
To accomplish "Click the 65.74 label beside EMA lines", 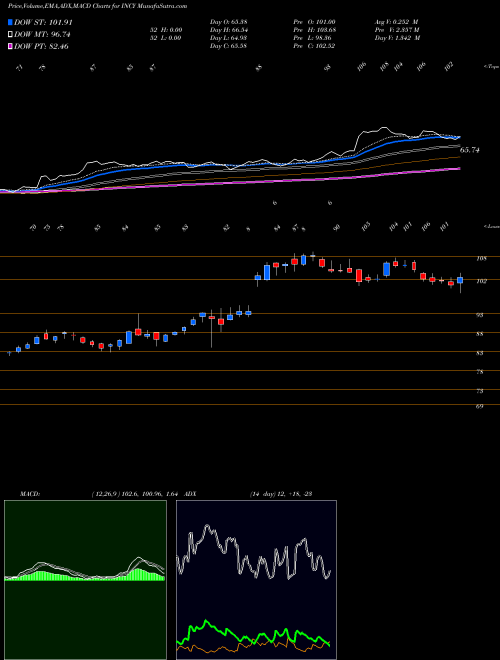I will point(470,150).
